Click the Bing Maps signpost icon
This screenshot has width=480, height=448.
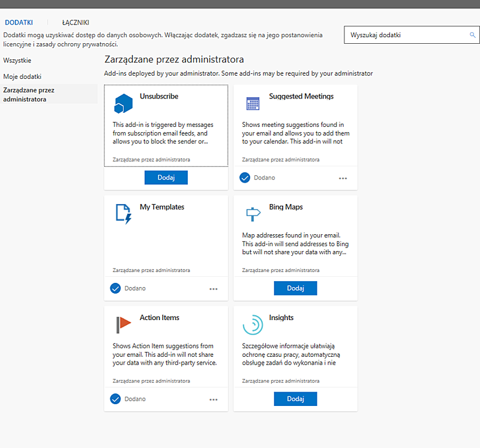[253, 213]
